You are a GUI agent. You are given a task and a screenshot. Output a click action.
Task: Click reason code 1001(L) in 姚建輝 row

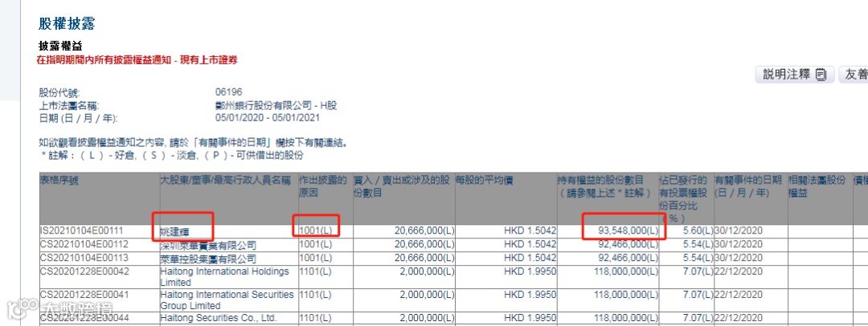pos(316,230)
